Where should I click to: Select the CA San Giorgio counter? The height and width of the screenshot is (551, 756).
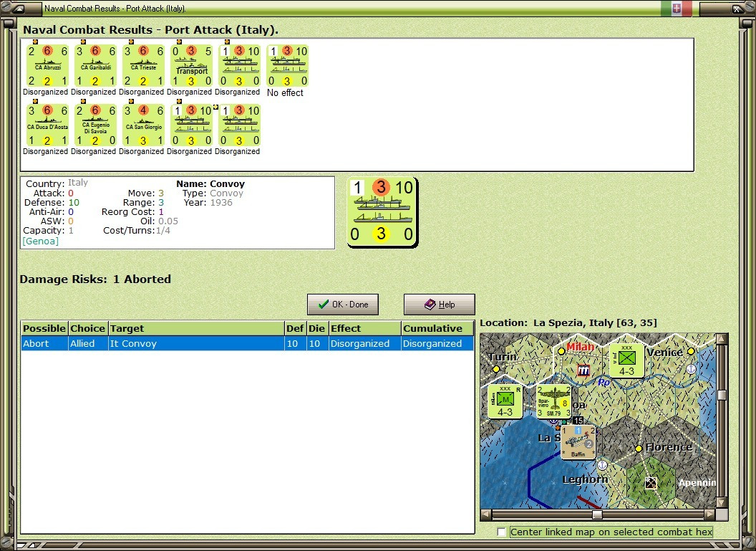point(143,125)
